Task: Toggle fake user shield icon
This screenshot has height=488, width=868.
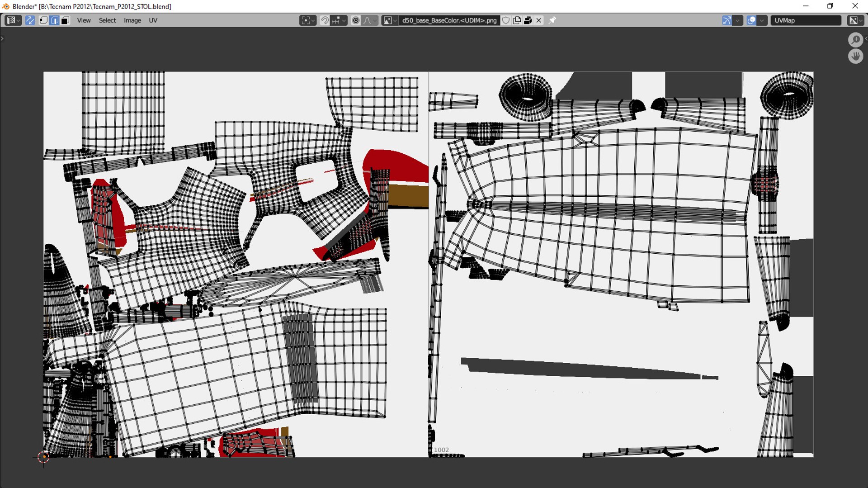Action: coord(506,20)
